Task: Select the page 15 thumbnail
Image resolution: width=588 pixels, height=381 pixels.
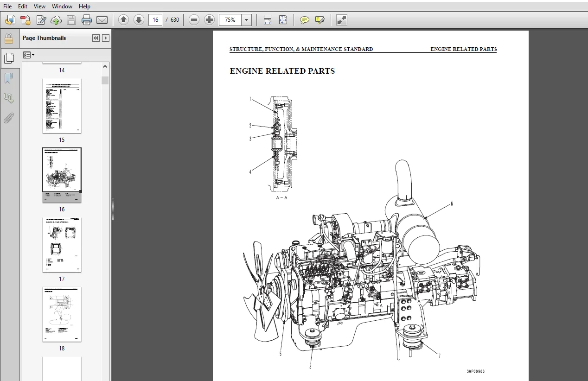Action: coord(62,106)
